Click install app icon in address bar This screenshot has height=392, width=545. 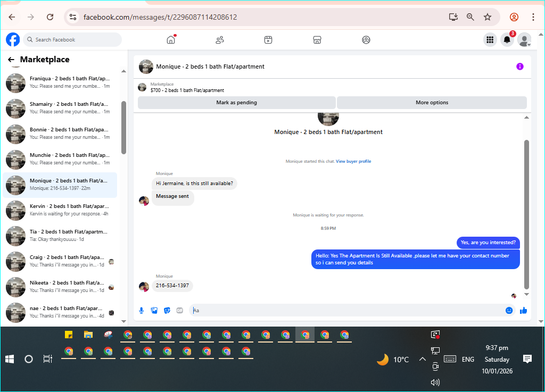pos(453,17)
